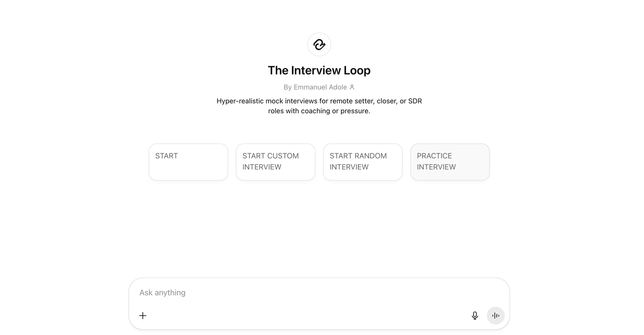This screenshot has height=335, width=644.
Task: Click the Interview Loop logo icon
Action: (319, 44)
